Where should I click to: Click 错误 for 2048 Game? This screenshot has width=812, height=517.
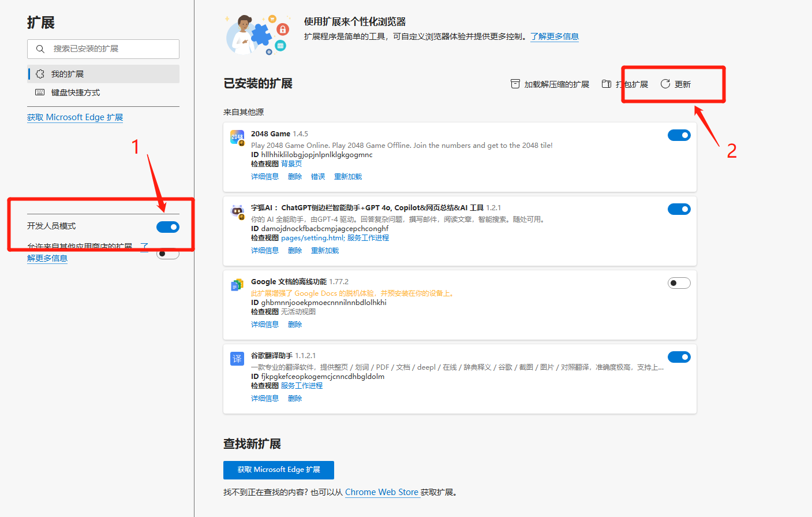[x=318, y=177]
